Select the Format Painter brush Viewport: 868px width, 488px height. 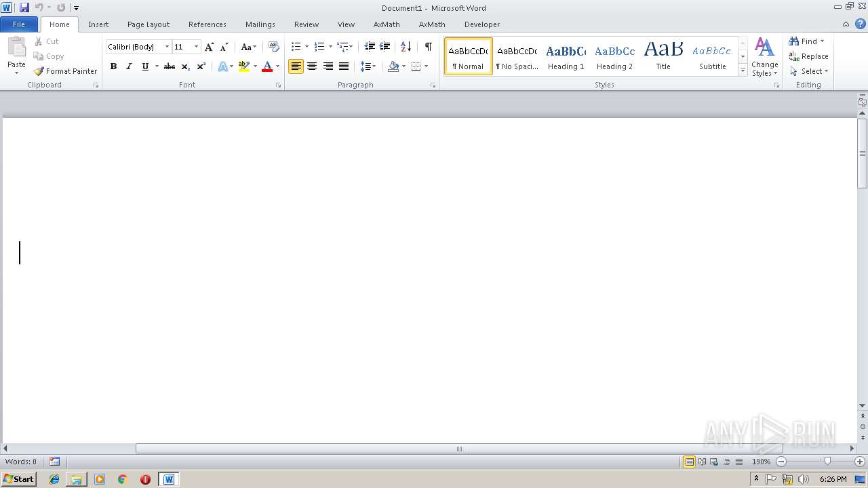pos(39,71)
